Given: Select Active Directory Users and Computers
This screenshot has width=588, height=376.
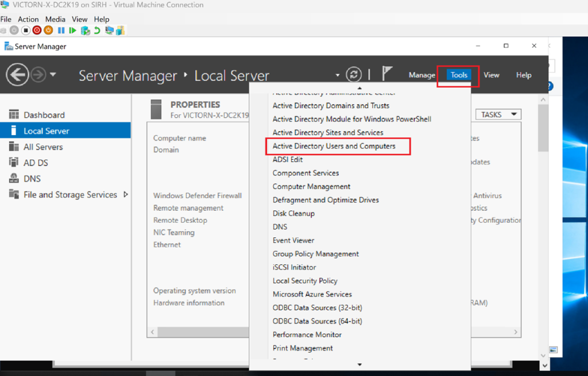Looking at the screenshot, I should pos(334,146).
